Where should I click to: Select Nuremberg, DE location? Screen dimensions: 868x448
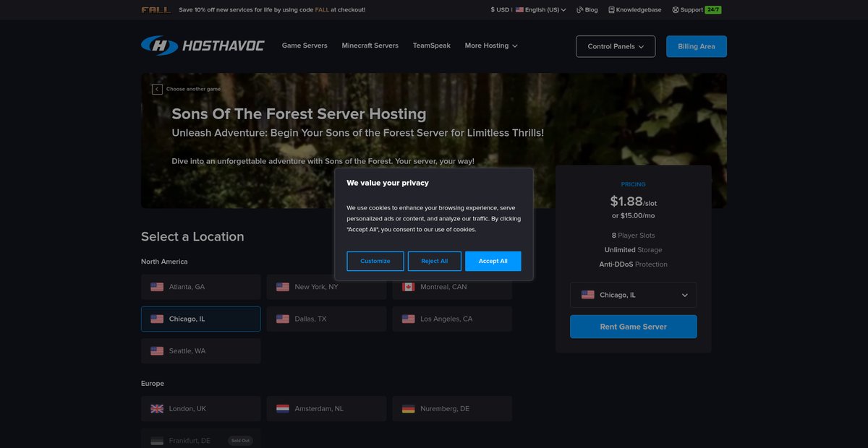(x=452, y=409)
